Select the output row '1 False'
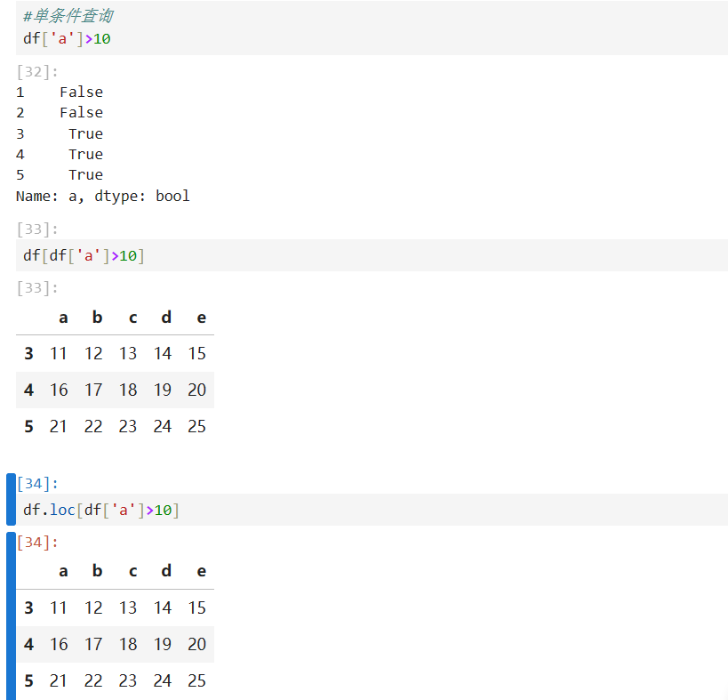 tap(60, 92)
